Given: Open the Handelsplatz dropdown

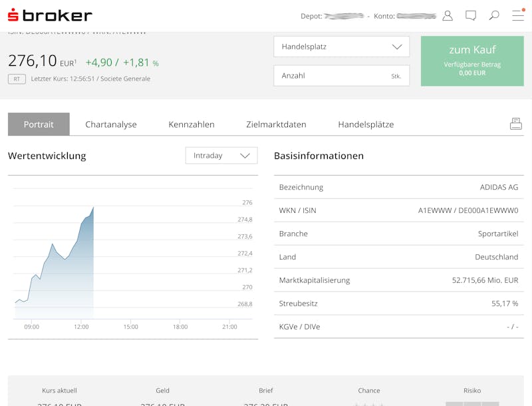Looking at the screenshot, I should click(x=341, y=47).
